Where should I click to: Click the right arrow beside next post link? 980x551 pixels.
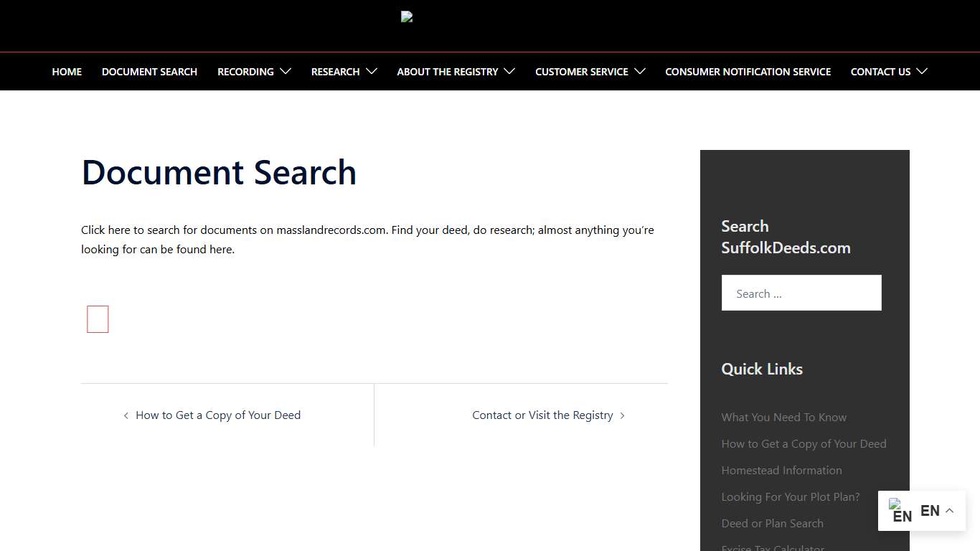coord(623,415)
